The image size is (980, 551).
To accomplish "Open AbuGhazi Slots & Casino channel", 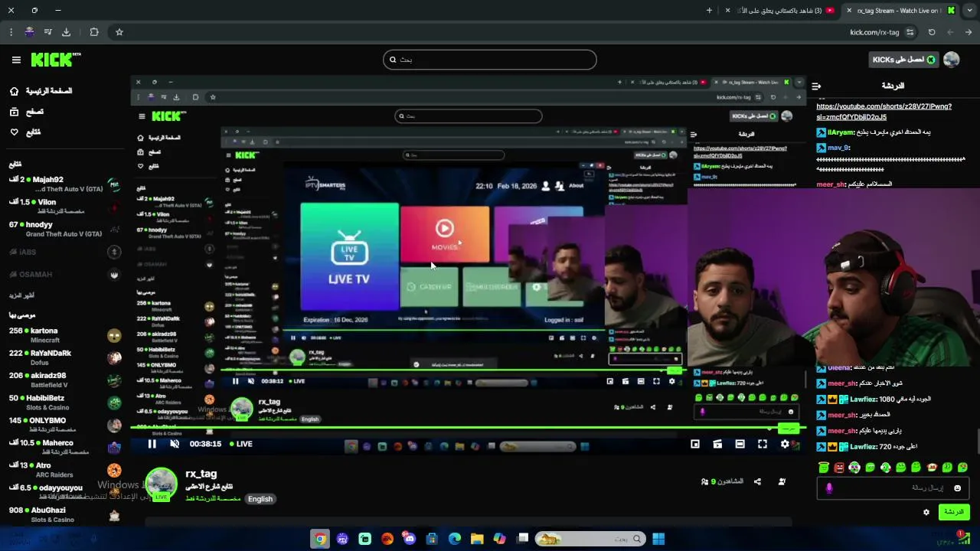I will (65, 514).
